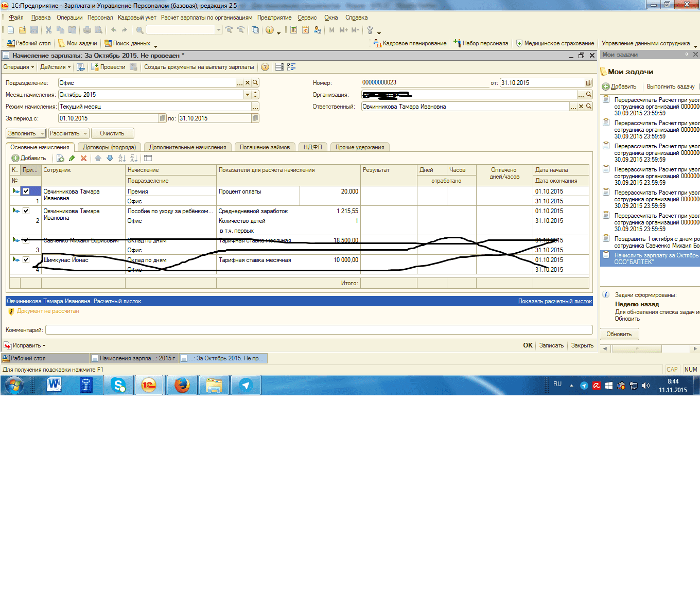Expand the Месяц начисления dropdown
This screenshot has width=700, height=593.
click(247, 95)
